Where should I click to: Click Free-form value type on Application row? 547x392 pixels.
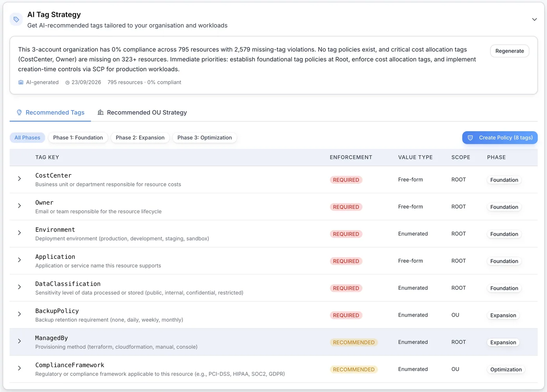(x=410, y=261)
